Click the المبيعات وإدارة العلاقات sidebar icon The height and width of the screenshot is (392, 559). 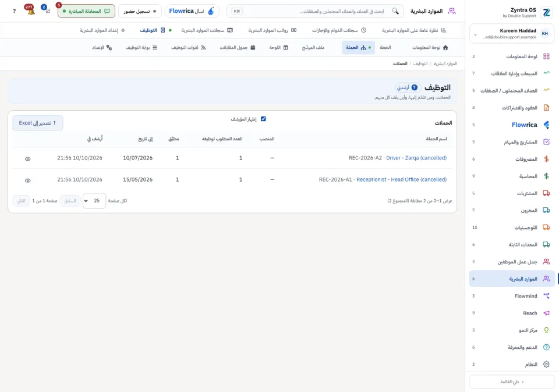coord(546,73)
